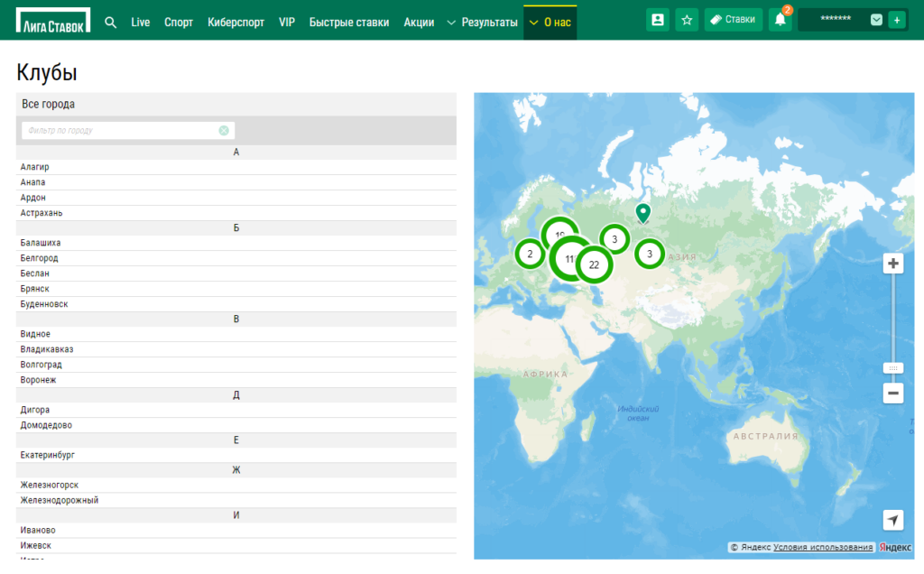Select city Астрахань

[x=236, y=213]
